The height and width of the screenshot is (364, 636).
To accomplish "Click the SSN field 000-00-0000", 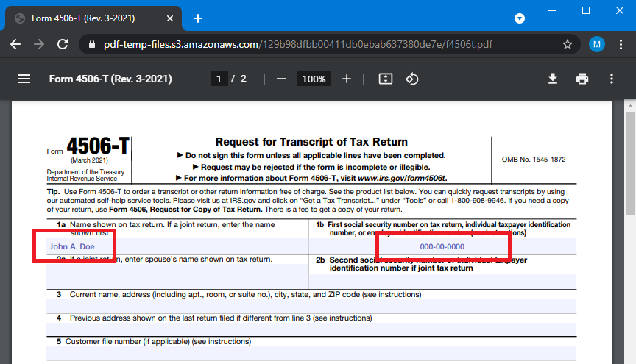I will click(442, 246).
